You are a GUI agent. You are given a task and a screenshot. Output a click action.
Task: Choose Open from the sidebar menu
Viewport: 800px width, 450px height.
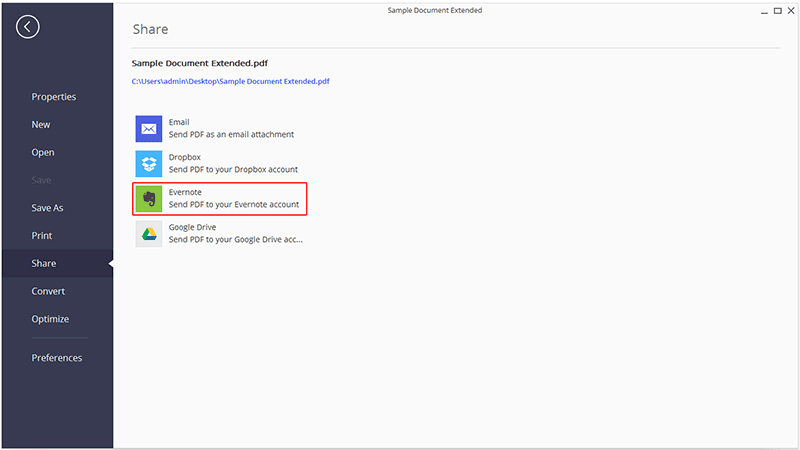43,153
